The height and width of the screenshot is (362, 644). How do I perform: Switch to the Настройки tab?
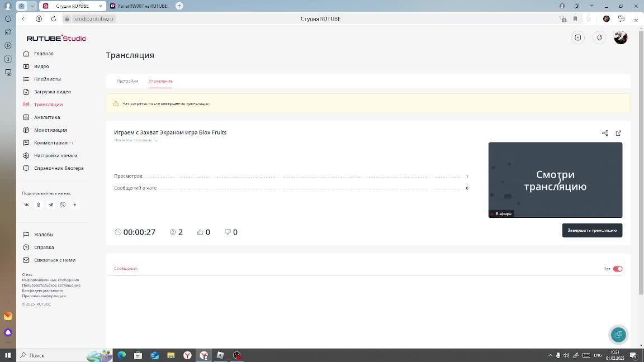127,81
